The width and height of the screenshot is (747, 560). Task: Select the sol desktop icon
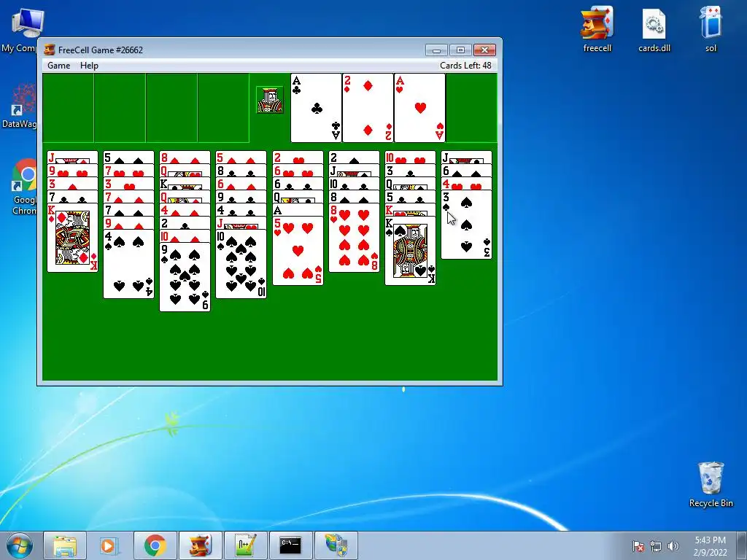pos(711,29)
